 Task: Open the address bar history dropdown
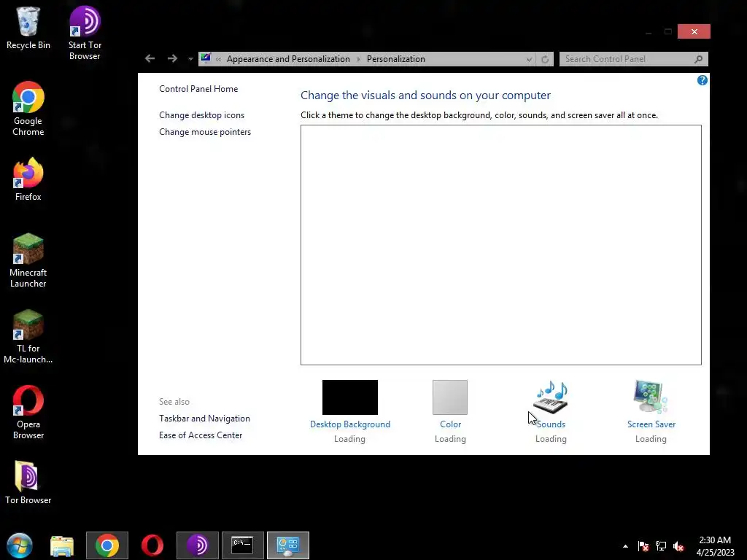click(x=530, y=59)
